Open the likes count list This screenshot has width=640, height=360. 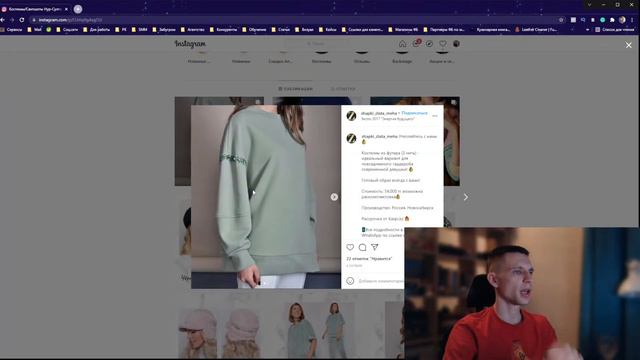tap(369, 259)
